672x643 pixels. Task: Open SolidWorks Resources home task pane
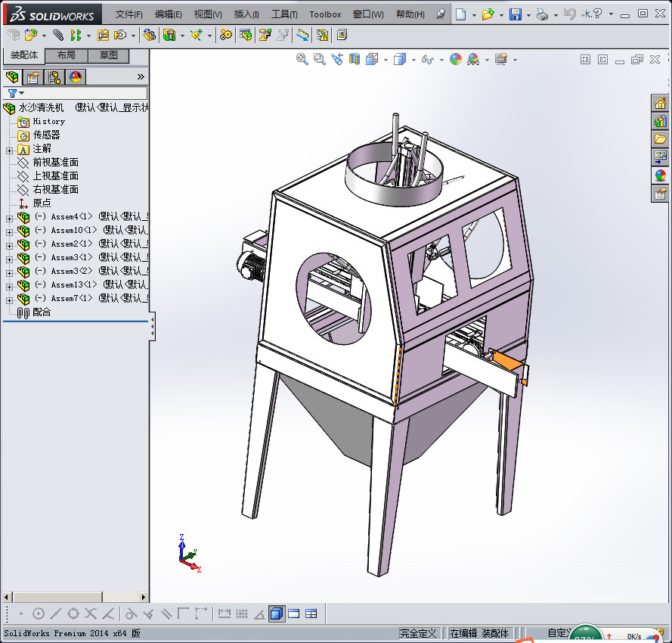point(660,103)
